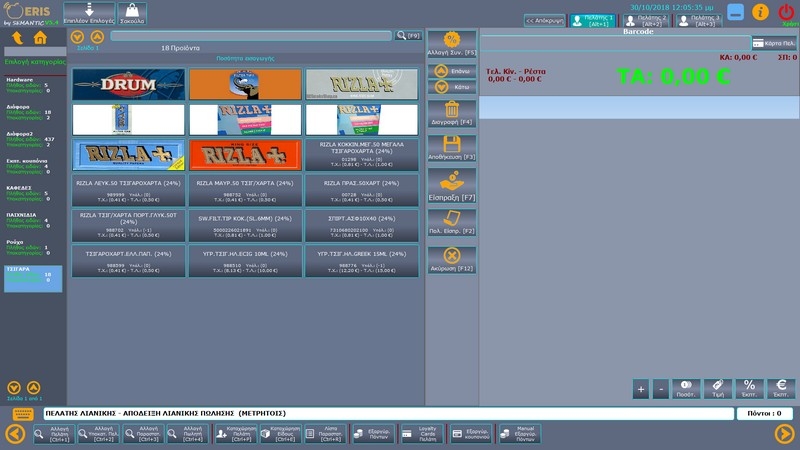Select the ΠΑΙΧΝΙΔΙΑ category
The width and height of the screenshot is (800, 450).
[x=34, y=220]
